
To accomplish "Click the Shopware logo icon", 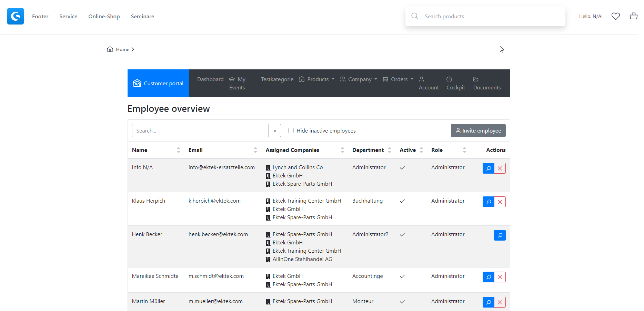I will click(16, 16).
